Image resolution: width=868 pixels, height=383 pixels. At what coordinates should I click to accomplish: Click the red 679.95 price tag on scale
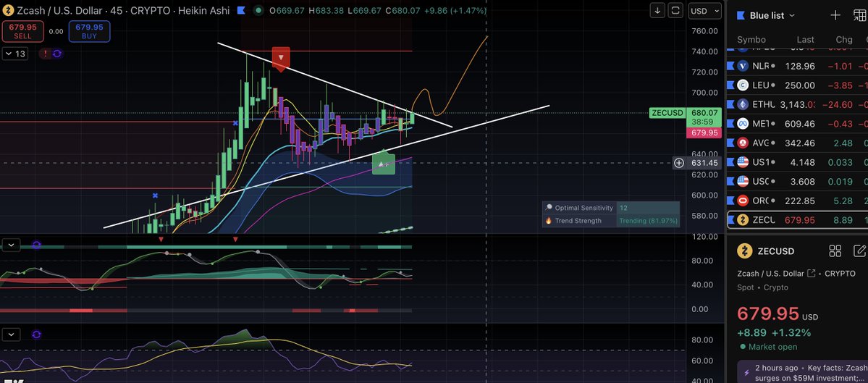(x=704, y=132)
